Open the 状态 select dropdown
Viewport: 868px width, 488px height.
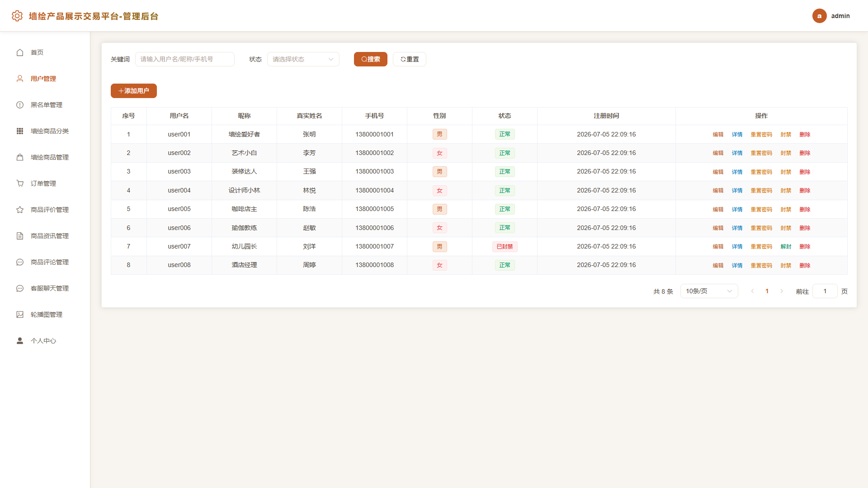(303, 59)
